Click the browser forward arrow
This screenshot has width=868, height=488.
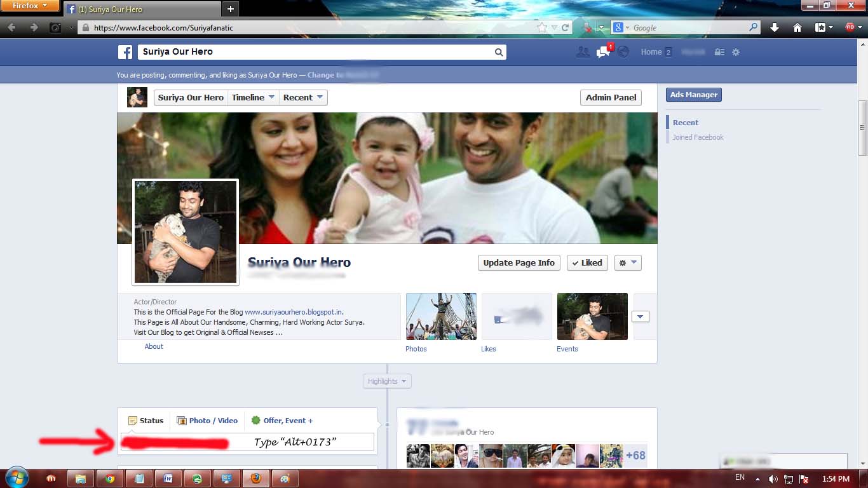tap(34, 27)
